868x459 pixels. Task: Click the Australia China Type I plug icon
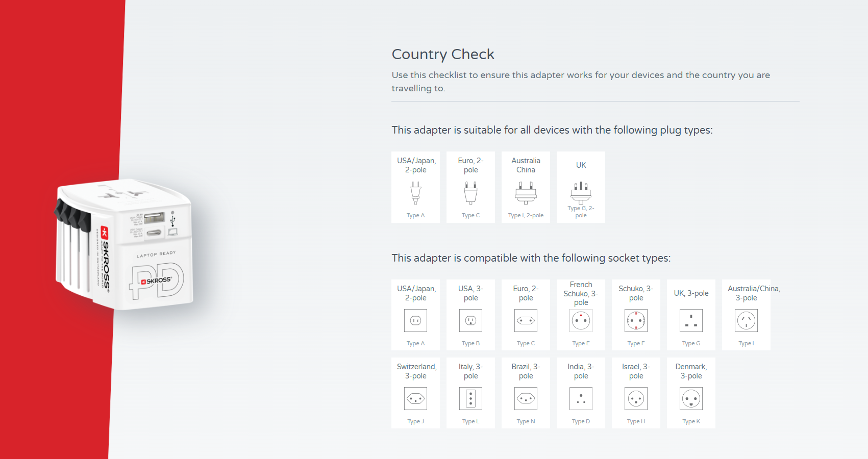click(526, 193)
